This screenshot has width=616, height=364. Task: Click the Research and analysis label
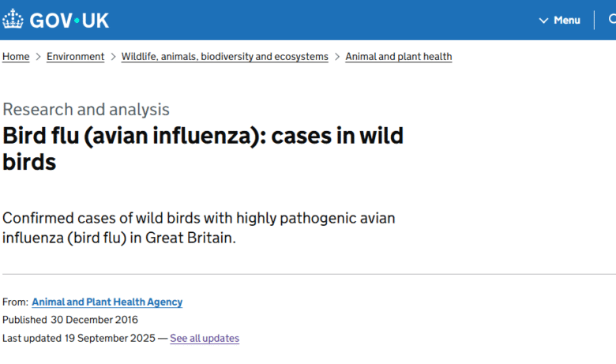86,110
